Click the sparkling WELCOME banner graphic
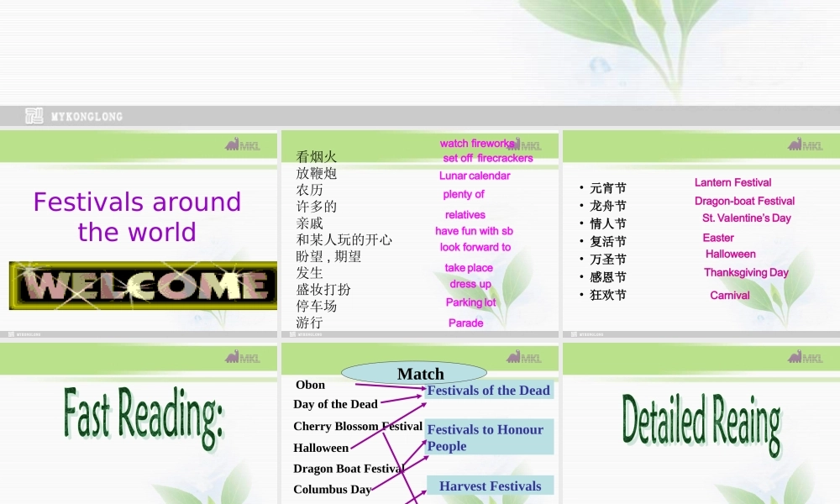Viewport: 840px width, 504px height. click(140, 286)
